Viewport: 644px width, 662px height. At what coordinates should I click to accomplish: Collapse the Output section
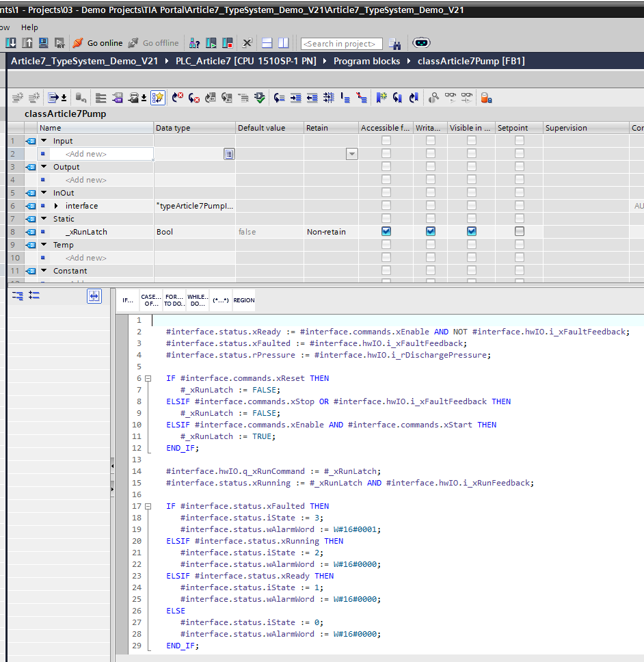44,167
